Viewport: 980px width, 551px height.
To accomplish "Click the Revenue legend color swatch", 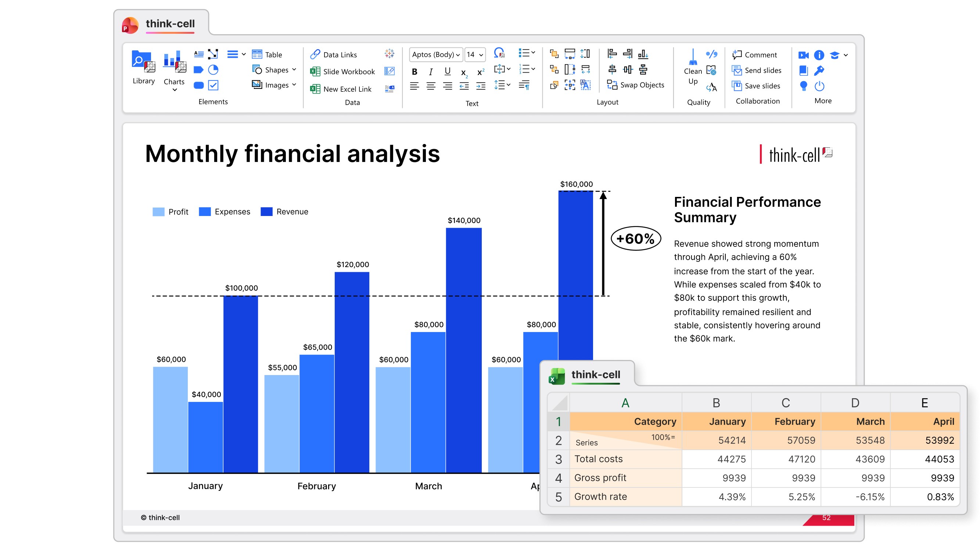I will (x=266, y=212).
